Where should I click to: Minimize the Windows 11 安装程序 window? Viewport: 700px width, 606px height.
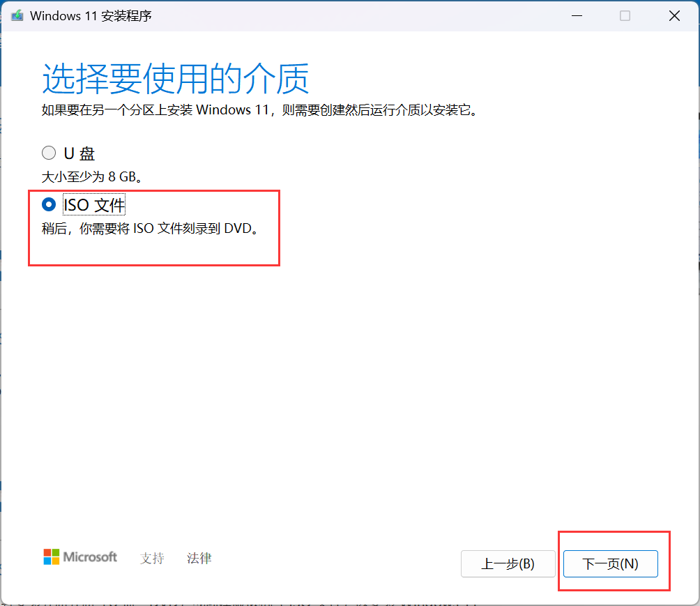click(577, 15)
